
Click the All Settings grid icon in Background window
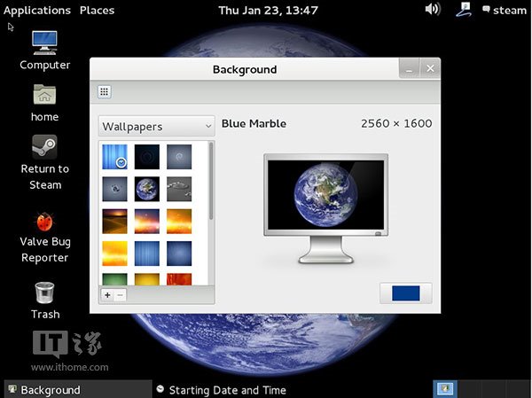(x=105, y=91)
